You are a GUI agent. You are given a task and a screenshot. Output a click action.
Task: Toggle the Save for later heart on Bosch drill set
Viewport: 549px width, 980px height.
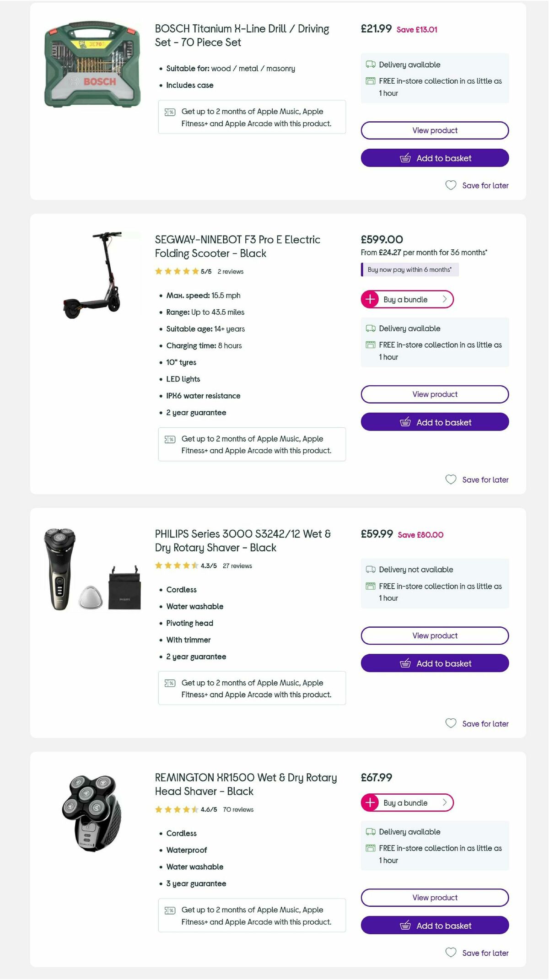[451, 185]
